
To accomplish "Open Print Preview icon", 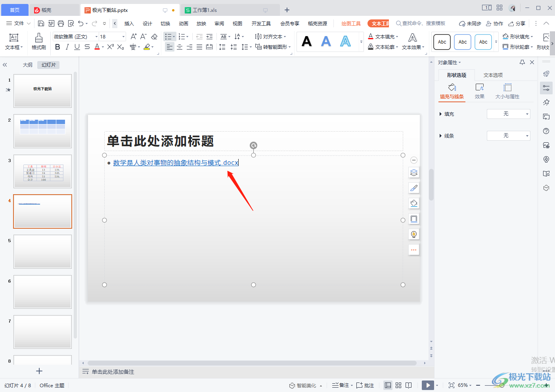I will (71, 23).
